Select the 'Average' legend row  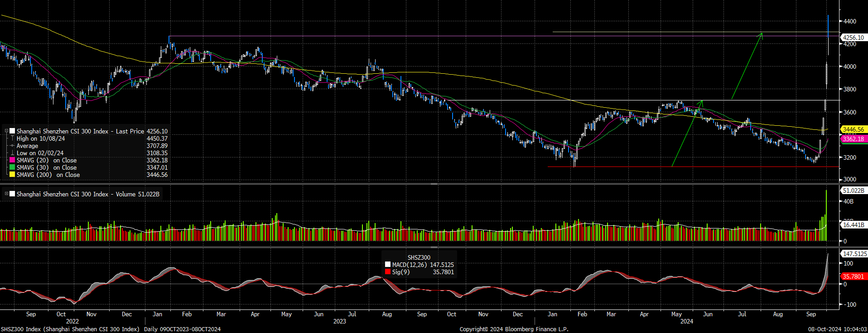coord(89,146)
